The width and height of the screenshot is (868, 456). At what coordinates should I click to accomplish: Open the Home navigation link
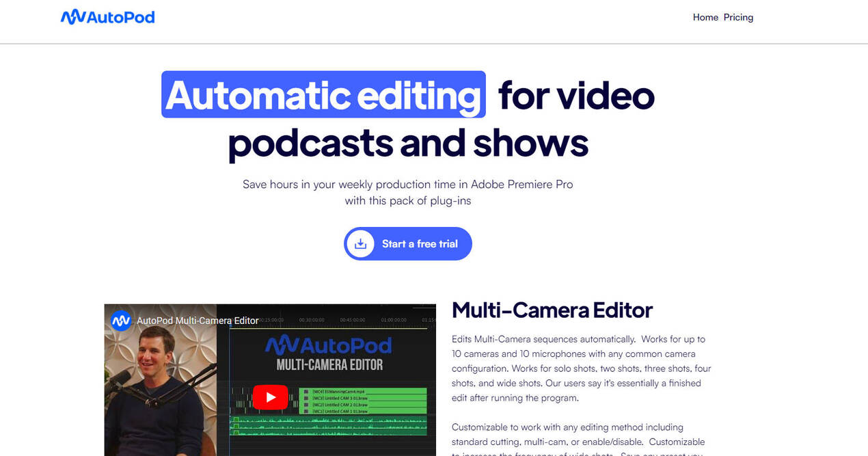tap(705, 17)
